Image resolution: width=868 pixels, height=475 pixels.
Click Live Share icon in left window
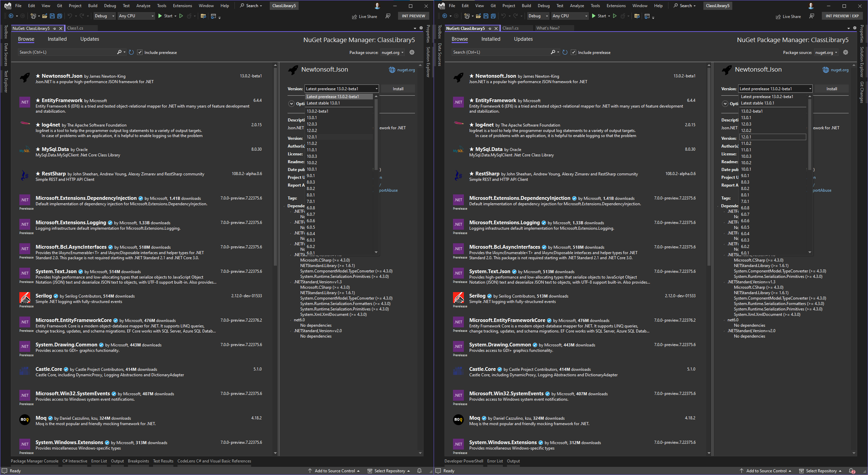[x=355, y=17]
